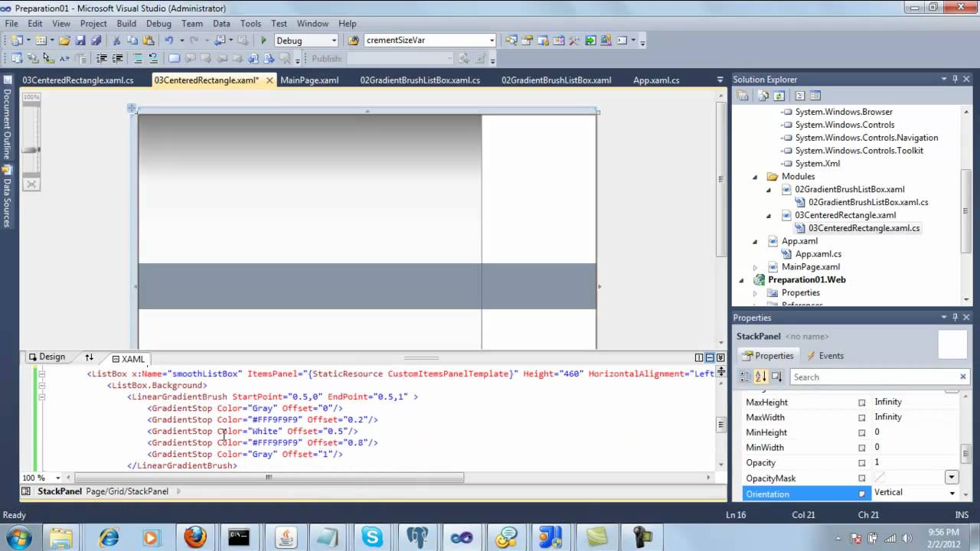Switch to MainPage.xaml tab

(309, 80)
